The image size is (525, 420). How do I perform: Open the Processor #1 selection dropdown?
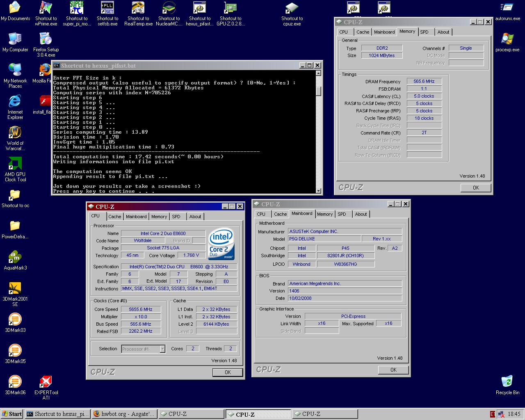[x=143, y=349]
